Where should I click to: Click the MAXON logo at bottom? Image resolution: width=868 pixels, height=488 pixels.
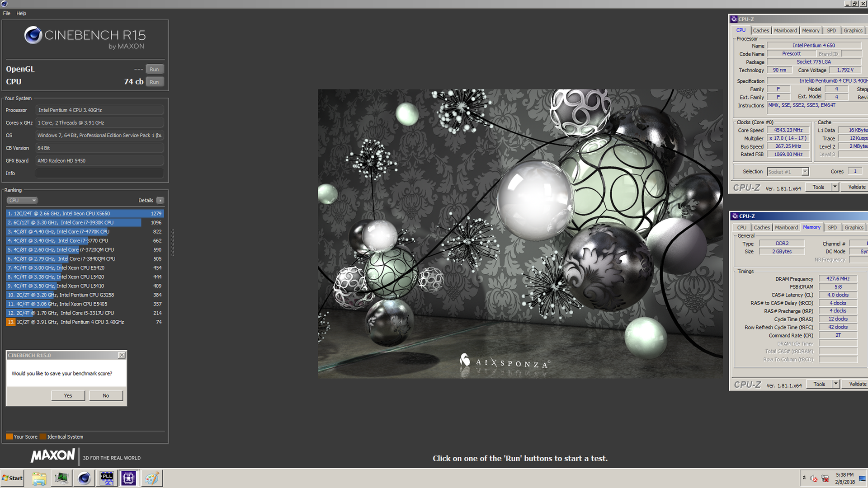[x=53, y=455]
